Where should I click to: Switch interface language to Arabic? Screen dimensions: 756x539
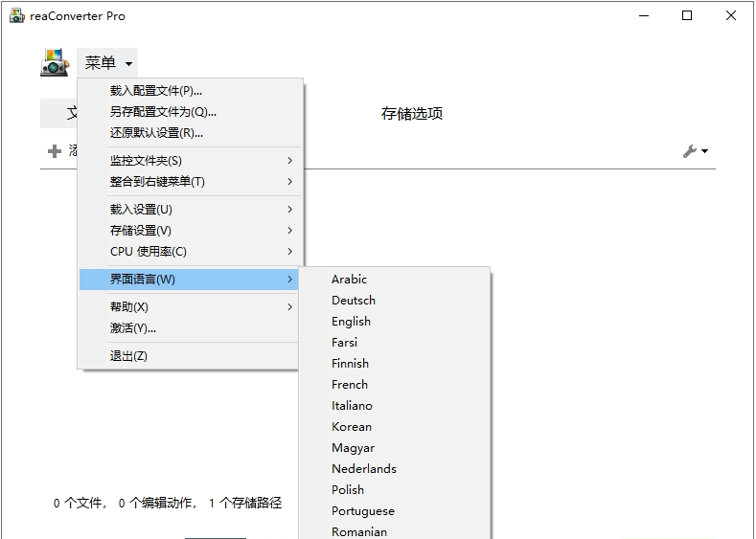pos(395,280)
